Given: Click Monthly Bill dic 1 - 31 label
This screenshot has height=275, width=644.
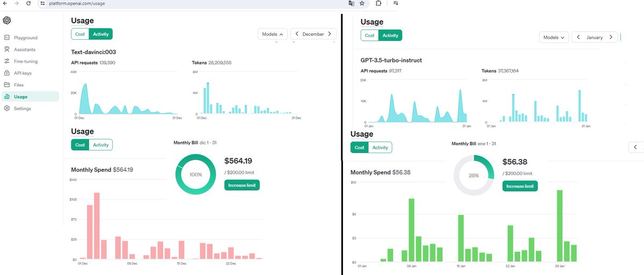Looking at the screenshot, I should click(195, 142).
